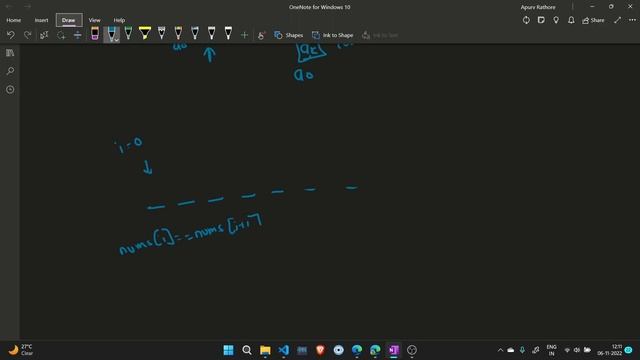Add a new pen with plus button
The image size is (640, 360).
click(244, 35)
